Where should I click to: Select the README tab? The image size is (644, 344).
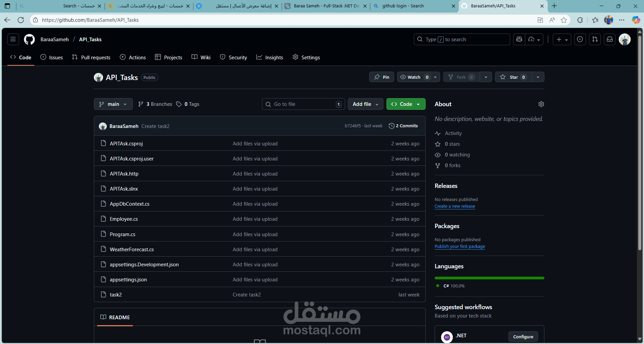(115, 317)
